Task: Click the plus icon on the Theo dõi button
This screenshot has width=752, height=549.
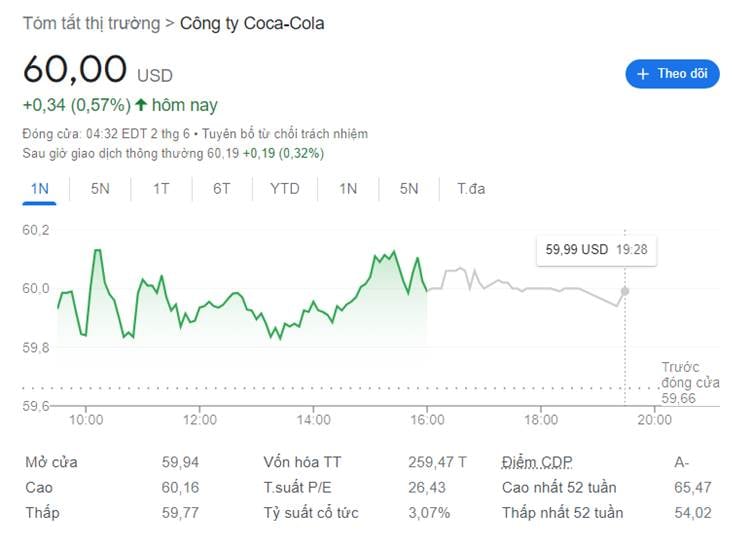Action: click(643, 74)
